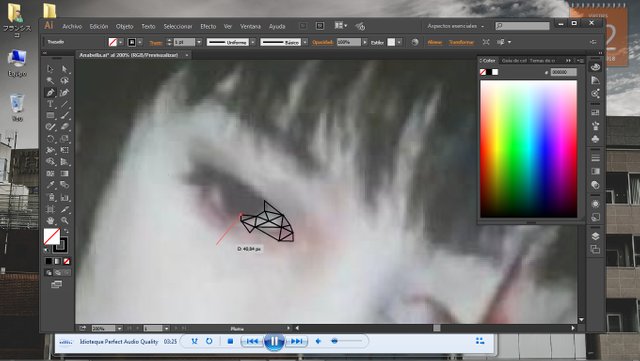
Task: Open stroke color dropdown in control bar
Action: [140, 42]
